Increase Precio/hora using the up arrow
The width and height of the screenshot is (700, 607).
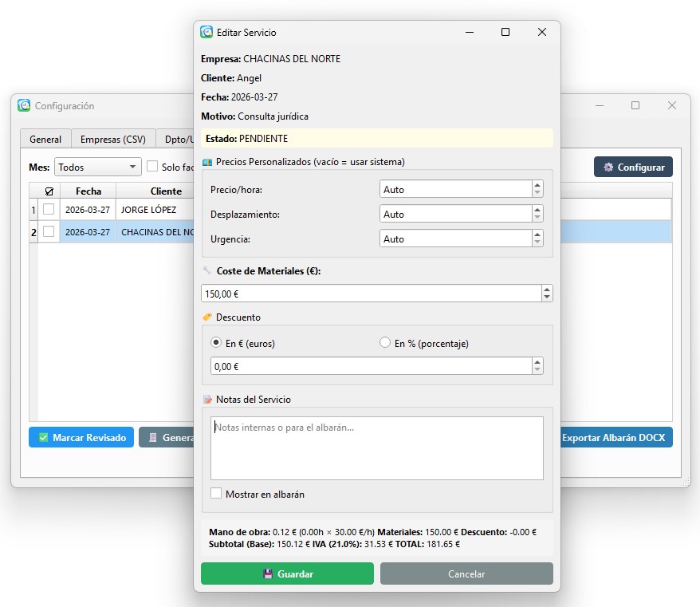pyautogui.click(x=537, y=186)
